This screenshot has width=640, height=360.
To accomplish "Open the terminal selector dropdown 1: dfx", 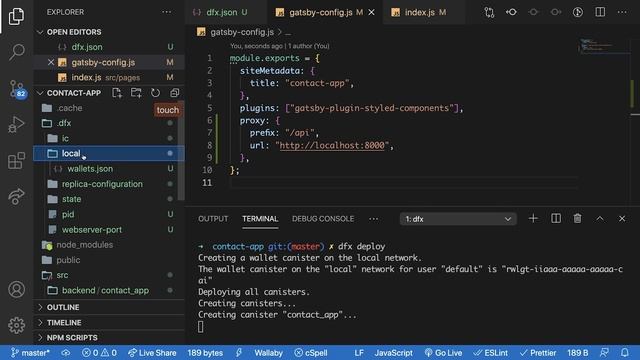I will tap(458, 219).
